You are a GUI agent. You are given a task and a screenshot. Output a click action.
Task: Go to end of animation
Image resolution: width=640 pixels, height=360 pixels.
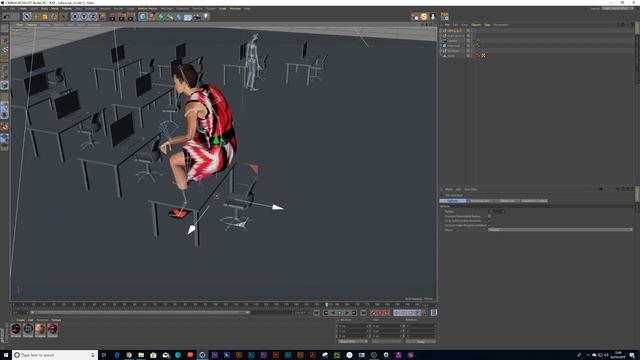(x=363, y=313)
